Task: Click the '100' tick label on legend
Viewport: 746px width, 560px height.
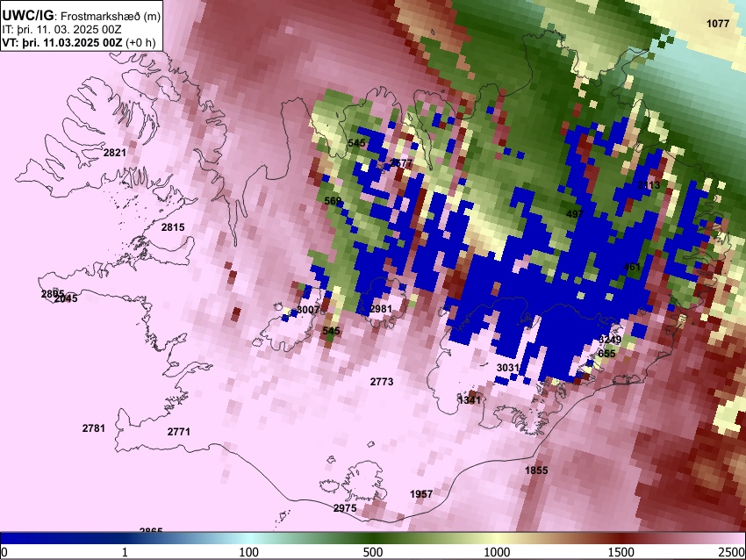Action: click(x=249, y=552)
